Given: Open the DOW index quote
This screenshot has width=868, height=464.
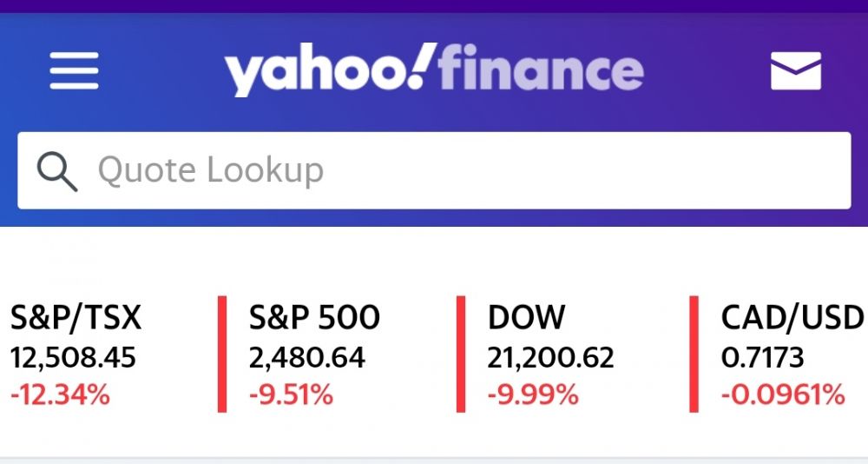Looking at the screenshot, I should tap(527, 318).
